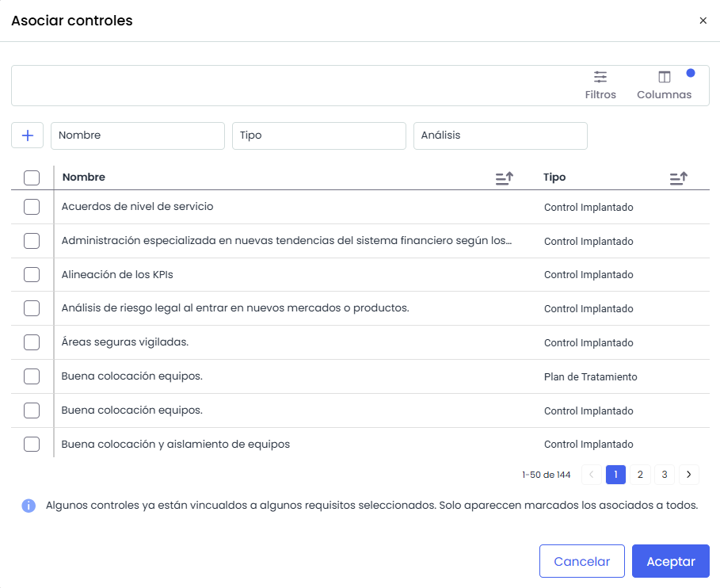Sort by Nombre column sort icon
This screenshot has height=588, width=720.
(504, 178)
